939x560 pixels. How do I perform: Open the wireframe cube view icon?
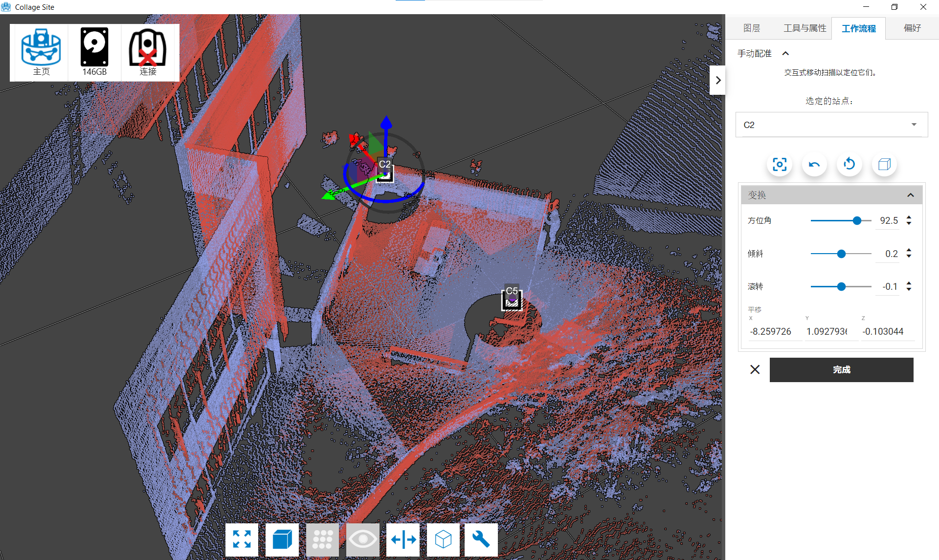[443, 539]
